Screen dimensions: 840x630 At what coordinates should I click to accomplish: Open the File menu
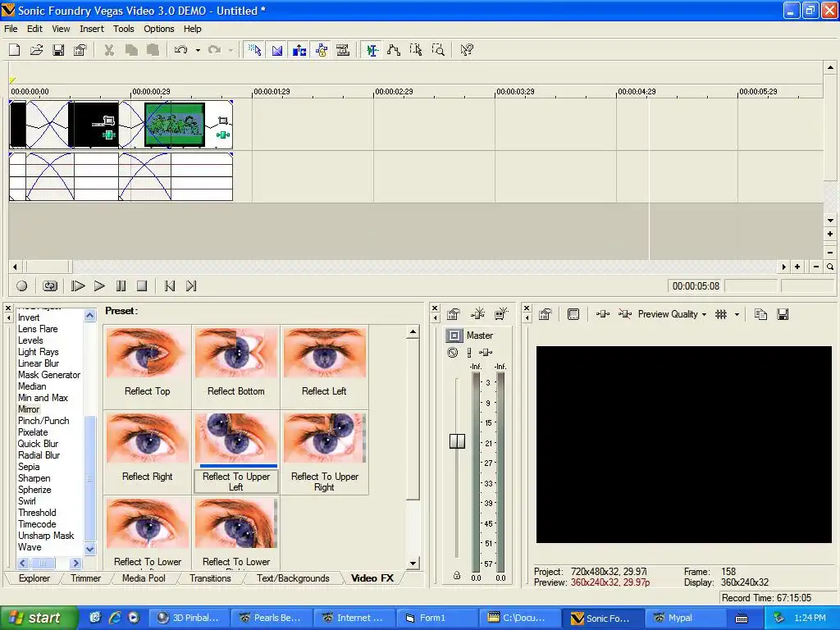click(11, 29)
